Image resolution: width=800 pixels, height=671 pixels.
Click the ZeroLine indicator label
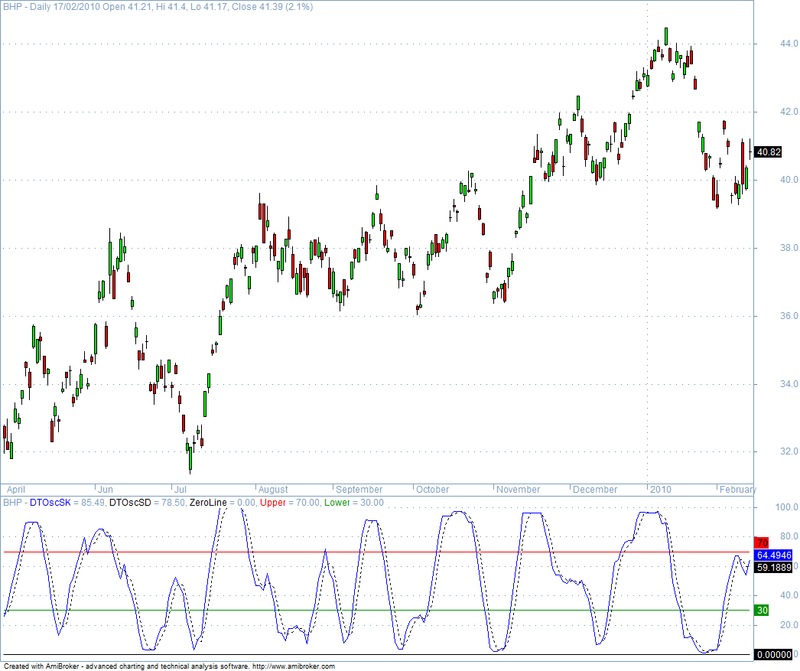[208, 503]
